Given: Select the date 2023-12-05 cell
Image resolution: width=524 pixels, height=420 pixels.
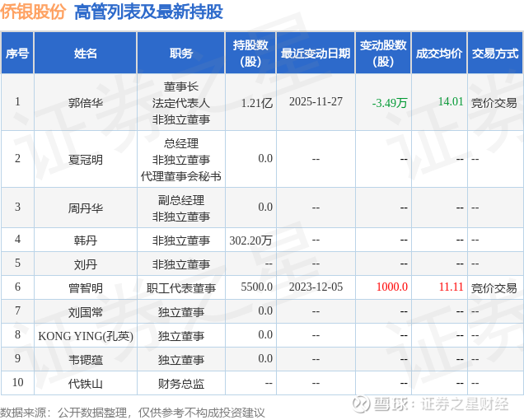Looking at the screenshot, I should pyautogui.click(x=316, y=287).
